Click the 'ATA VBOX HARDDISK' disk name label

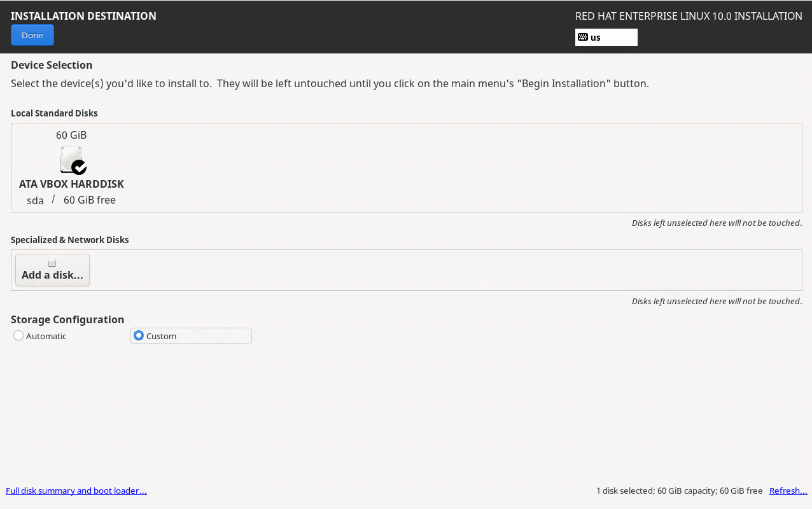tap(71, 184)
